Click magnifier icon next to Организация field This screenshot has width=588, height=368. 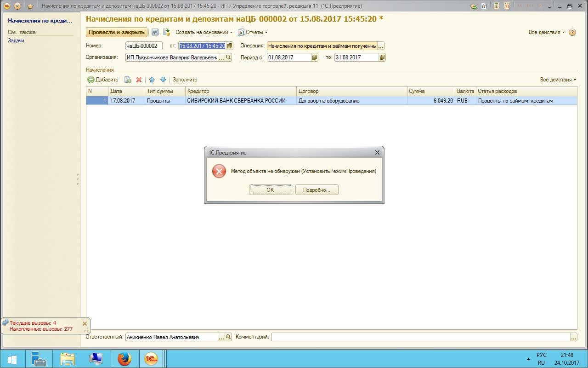pos(228,57)
